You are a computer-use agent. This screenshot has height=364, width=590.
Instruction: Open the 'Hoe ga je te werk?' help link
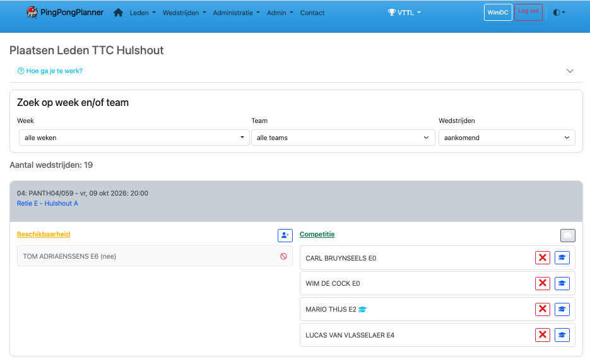click(x=50, y=71)
